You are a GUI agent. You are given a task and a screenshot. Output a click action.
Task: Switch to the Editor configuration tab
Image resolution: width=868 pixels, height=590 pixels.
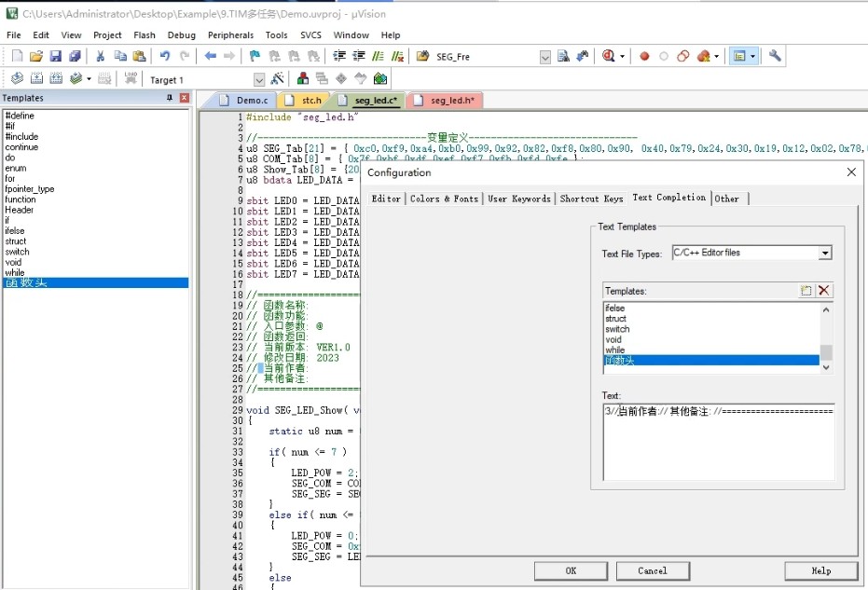click(386, 199)
